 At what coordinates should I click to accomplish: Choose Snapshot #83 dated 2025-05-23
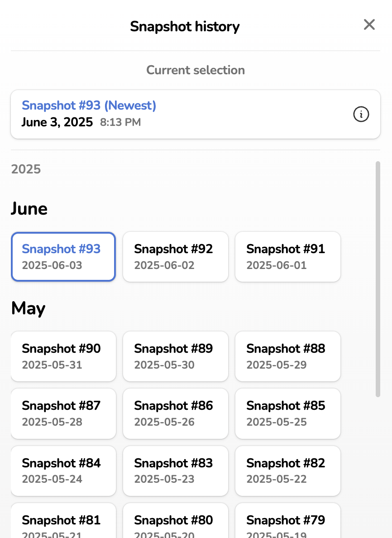click(176, 471)
